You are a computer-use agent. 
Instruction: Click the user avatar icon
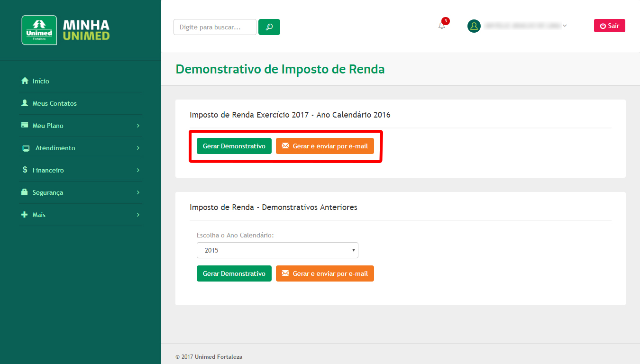pos(474,26)
